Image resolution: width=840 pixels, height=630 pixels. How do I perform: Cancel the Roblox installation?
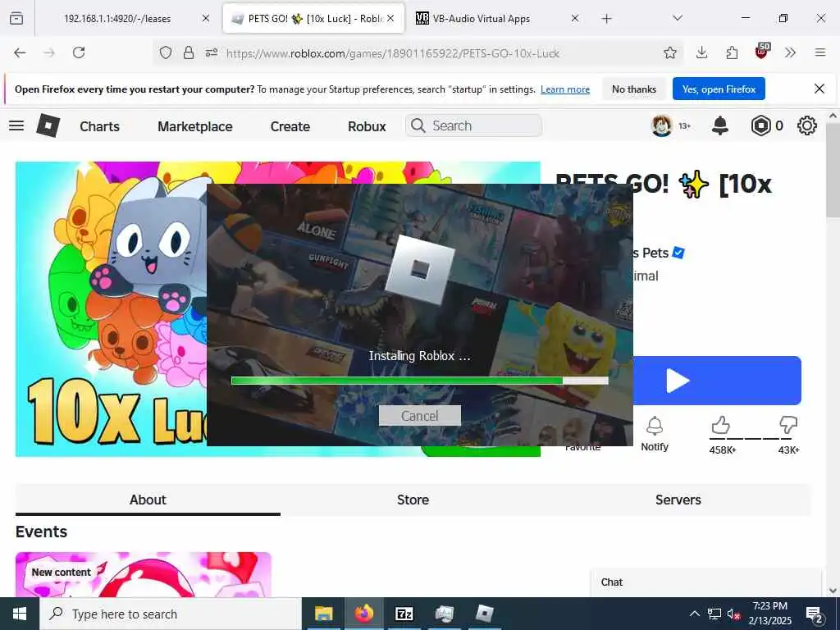point(419,416)
